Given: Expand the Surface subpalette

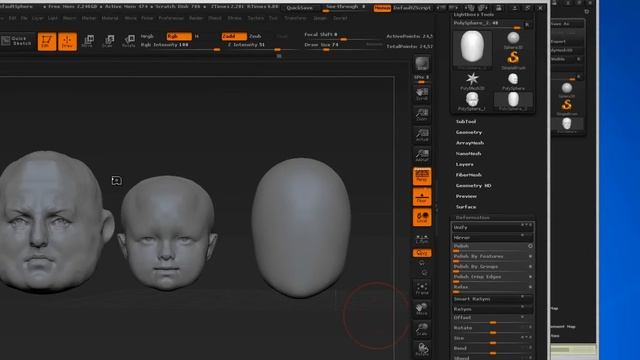Looking at the screenshot, I should [466, 207].
